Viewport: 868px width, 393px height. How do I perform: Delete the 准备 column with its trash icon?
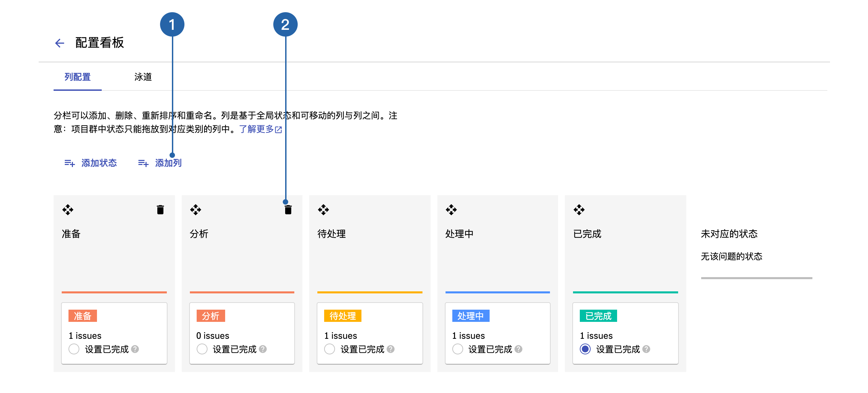(x=160, y=210)
